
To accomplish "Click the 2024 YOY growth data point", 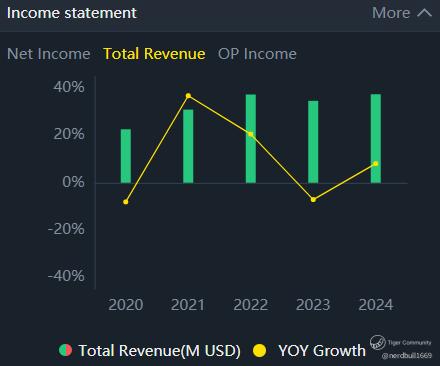I will pyautogui.click(x=376, y=164).
